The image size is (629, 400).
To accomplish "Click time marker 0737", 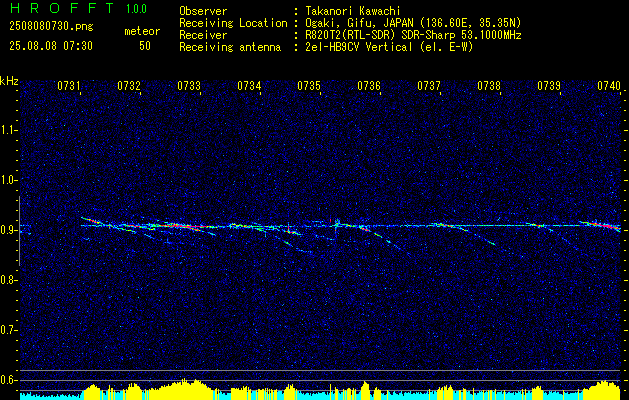I will click(429, 85).
